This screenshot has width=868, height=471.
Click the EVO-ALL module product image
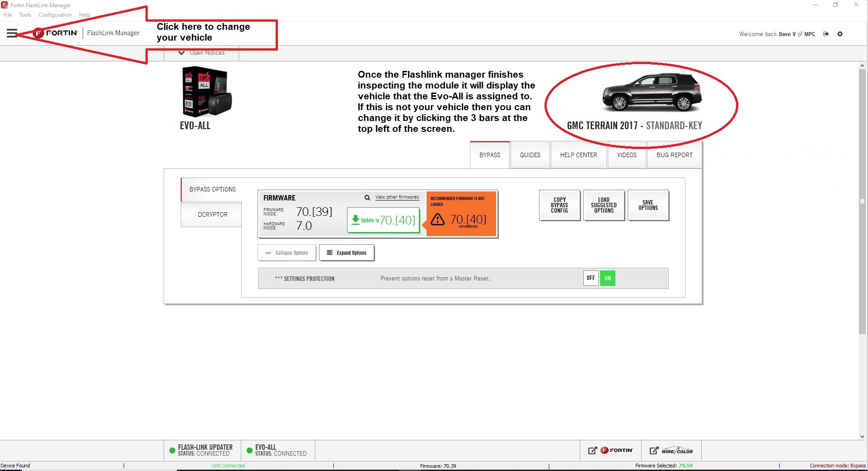(206, 92)
